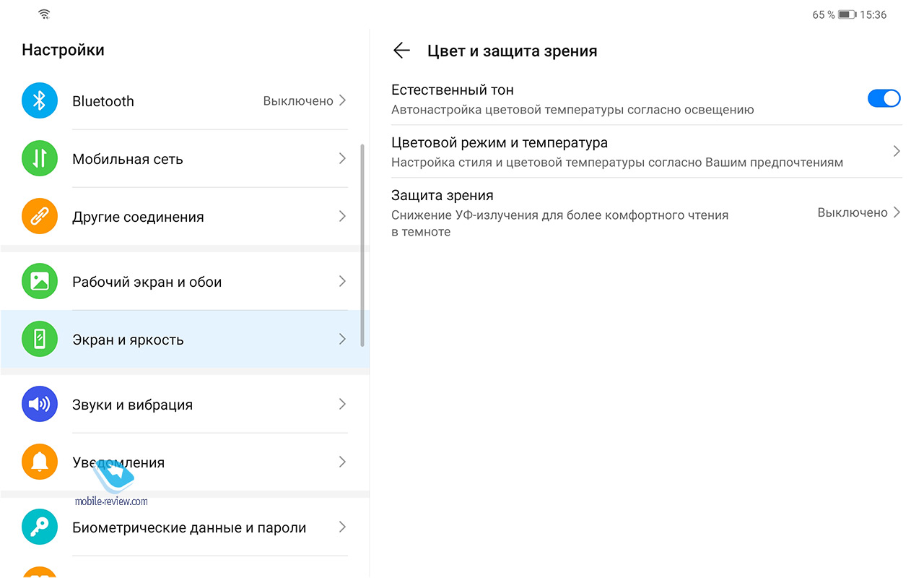Expand Уведомления row chevron

342,462
